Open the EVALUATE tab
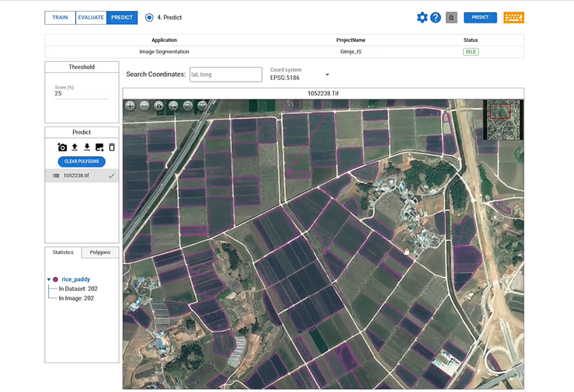 click(91, 17)
